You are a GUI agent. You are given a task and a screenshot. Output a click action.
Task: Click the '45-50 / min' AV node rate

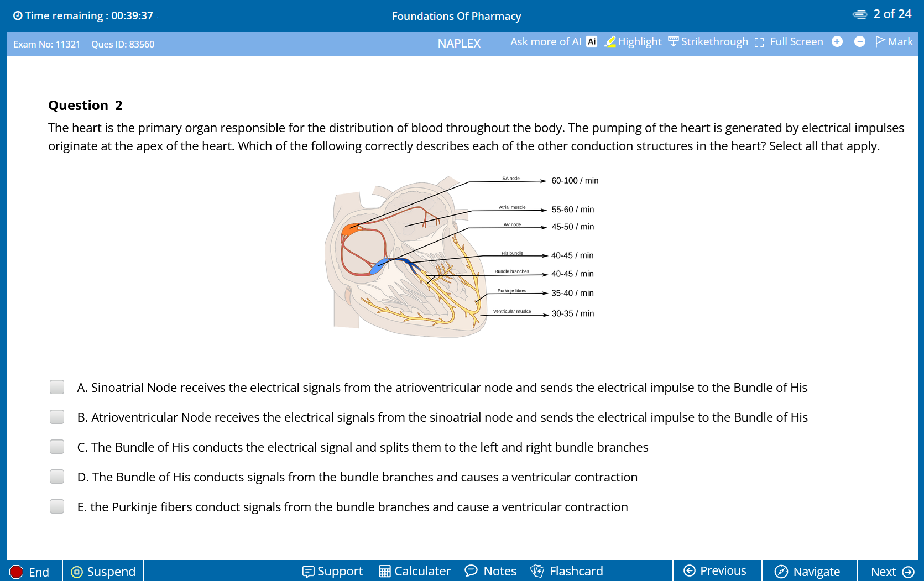coord(572,227)
